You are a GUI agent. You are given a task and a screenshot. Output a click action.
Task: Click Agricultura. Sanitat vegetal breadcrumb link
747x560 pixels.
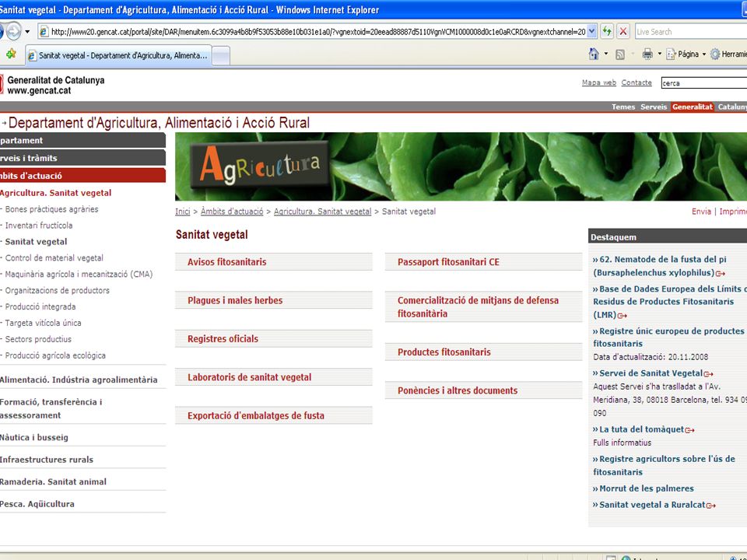(x=322, y=212)
